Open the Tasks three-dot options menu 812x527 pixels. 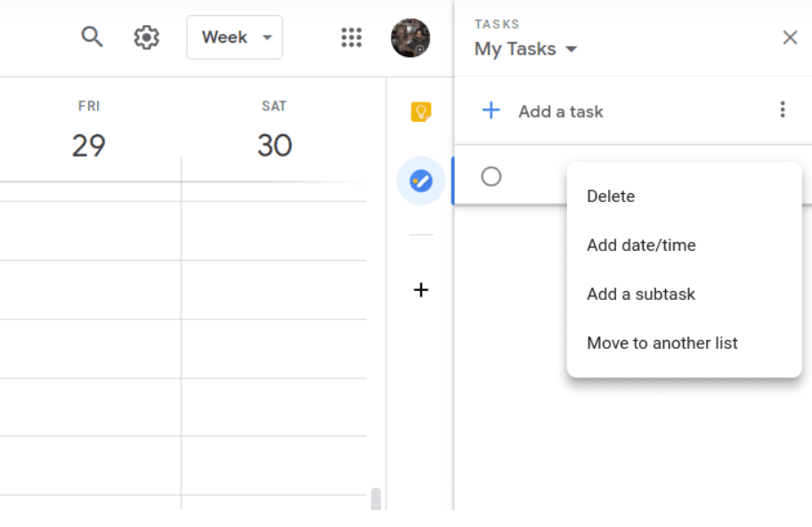pos(783,109)
